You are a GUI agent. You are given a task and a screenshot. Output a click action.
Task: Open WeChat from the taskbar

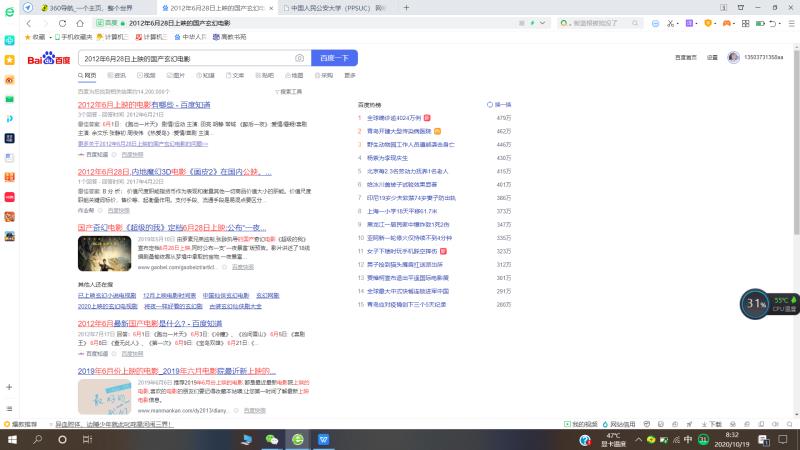click(x=271, y=439)
